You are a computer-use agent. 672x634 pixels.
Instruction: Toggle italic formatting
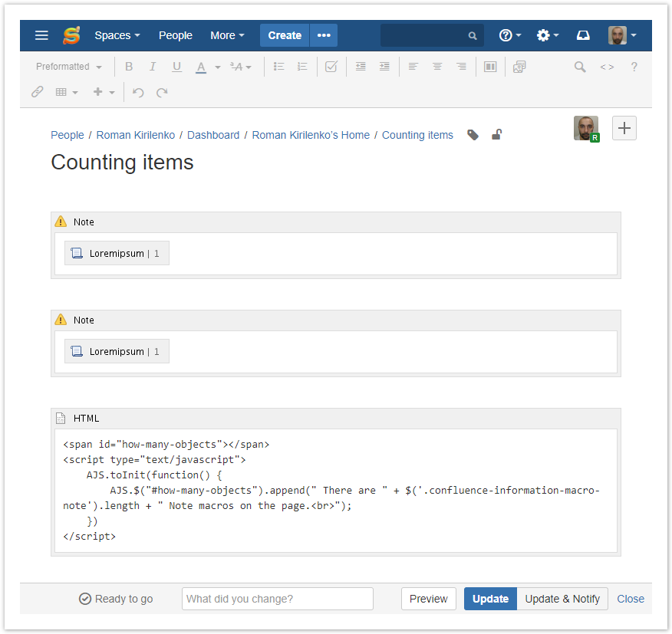(x=153, y=67)
